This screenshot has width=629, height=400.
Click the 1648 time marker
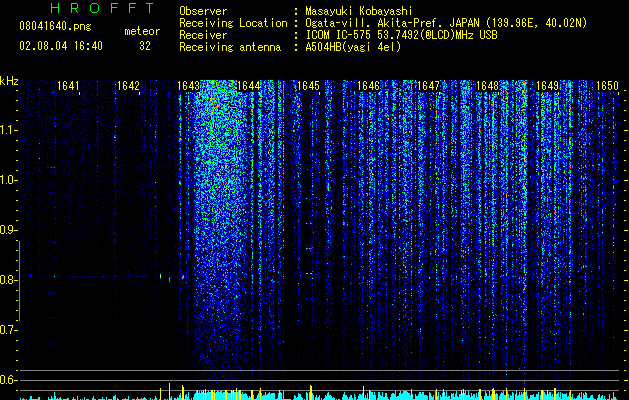[487, 86]
